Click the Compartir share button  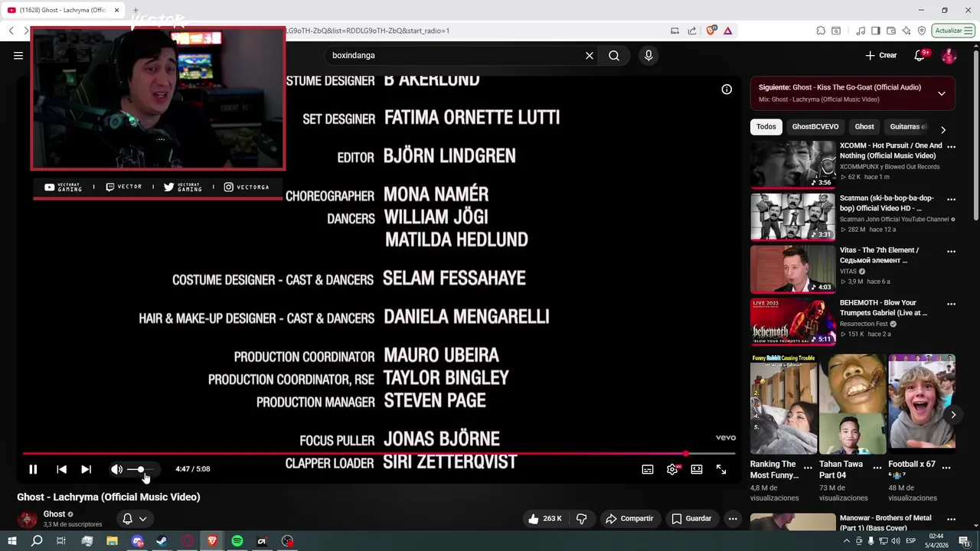tap(629, 519)
